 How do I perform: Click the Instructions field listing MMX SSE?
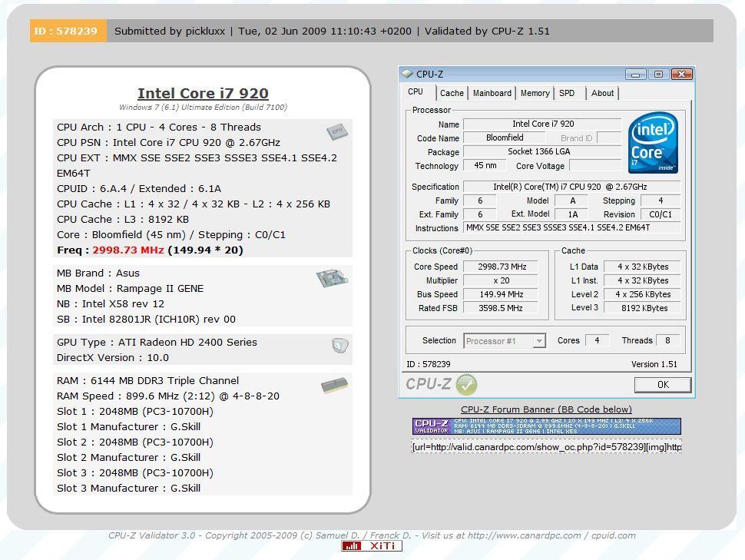572,227
